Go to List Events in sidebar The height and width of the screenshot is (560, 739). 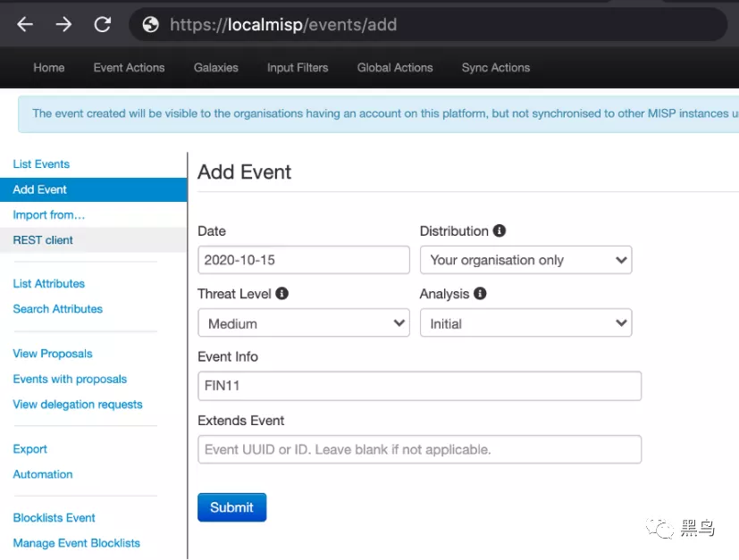(41, 164)
